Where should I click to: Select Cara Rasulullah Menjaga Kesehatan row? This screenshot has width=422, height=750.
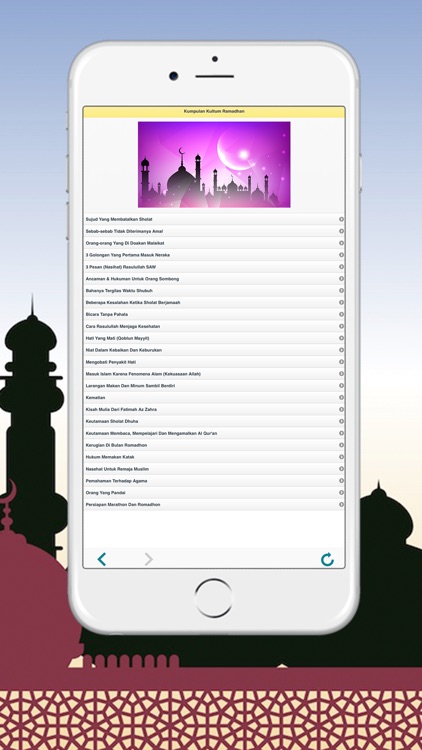[214, 326]
